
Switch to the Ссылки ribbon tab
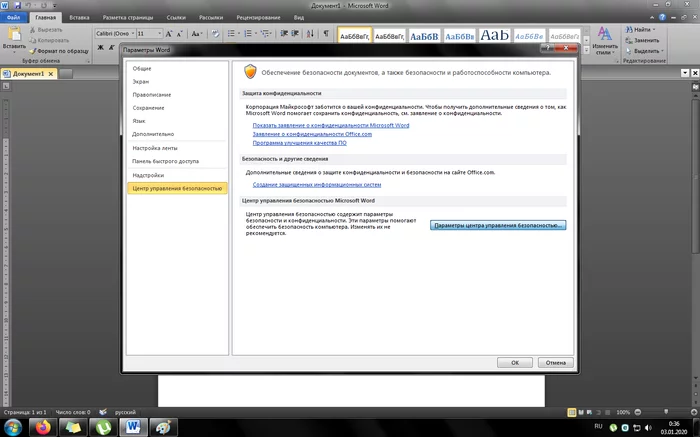[x=176, y=17]
